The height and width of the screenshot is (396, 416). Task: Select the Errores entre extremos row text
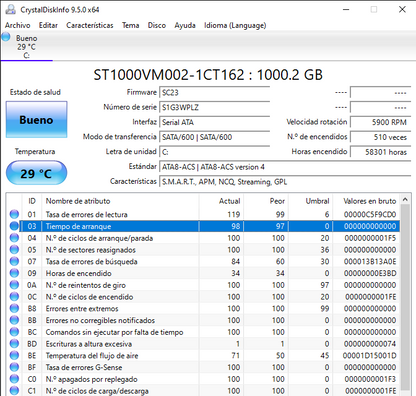tap(82, 308)
